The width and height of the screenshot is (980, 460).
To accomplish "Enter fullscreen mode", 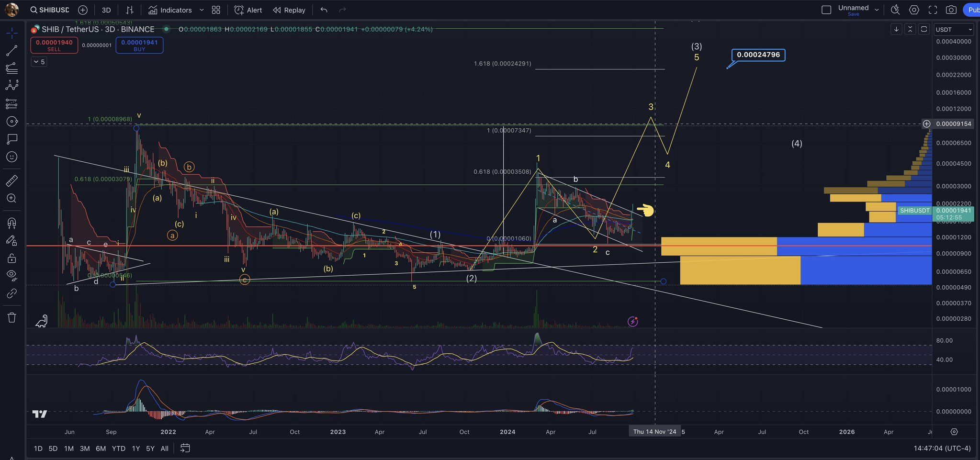I will click(x=933, y=10).
